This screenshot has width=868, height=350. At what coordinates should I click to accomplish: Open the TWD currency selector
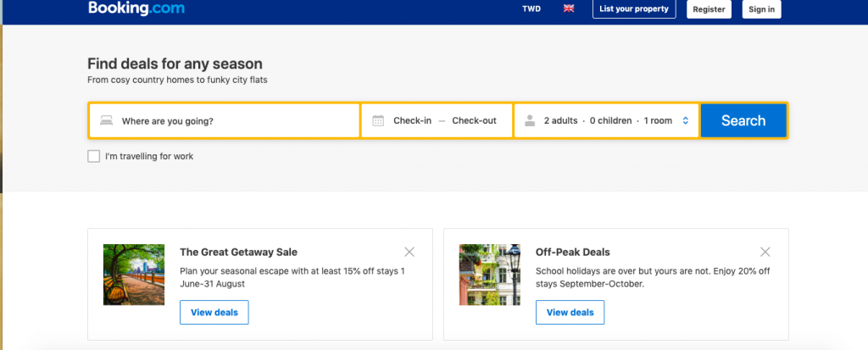[x=531, y=8]
